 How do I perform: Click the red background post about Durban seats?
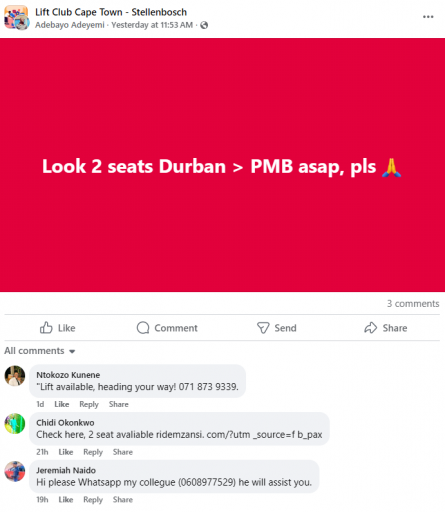pos(222,165)
